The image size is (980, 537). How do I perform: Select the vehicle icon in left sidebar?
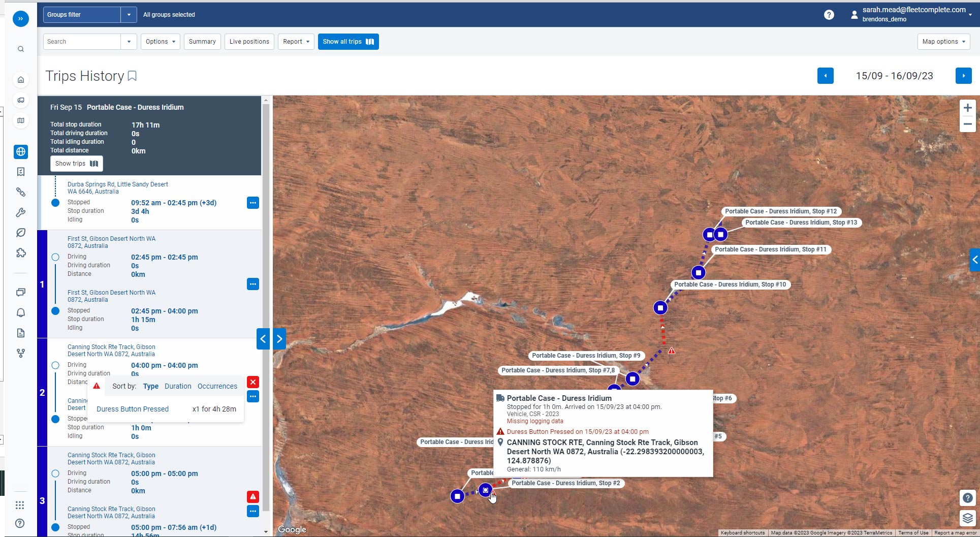coord(21,100)
